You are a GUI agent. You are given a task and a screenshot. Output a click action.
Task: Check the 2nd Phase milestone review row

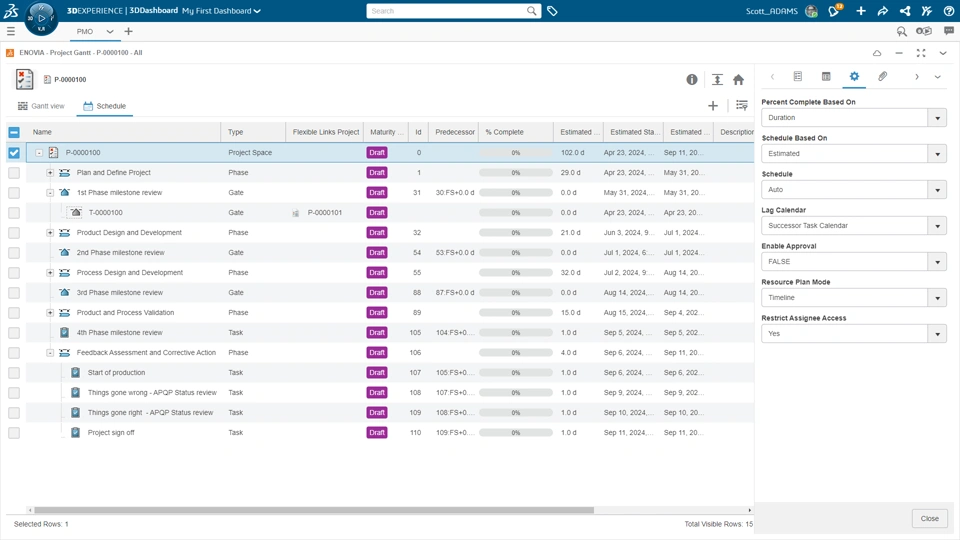[x=14, y=253]
